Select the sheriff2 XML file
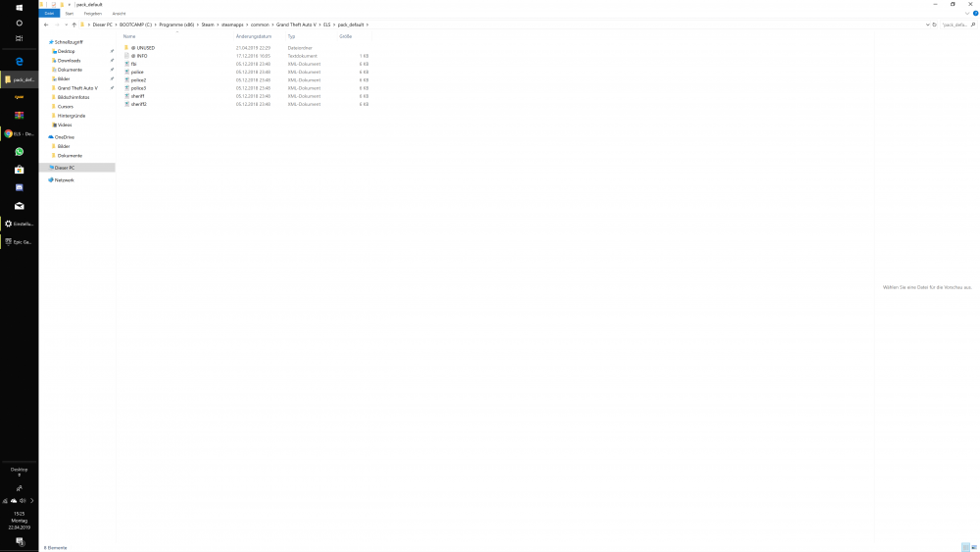The width and height of the screenshot is (980, 552). click(x=139, y=104)
